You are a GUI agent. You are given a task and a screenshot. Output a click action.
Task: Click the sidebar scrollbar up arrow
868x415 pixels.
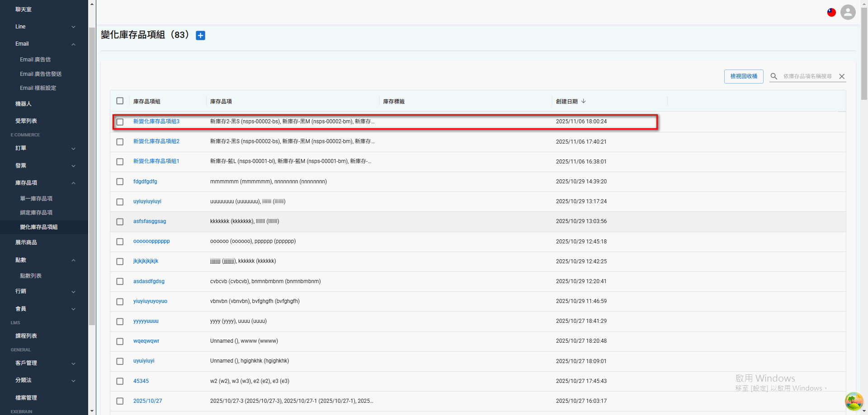[x=92, y=4]
